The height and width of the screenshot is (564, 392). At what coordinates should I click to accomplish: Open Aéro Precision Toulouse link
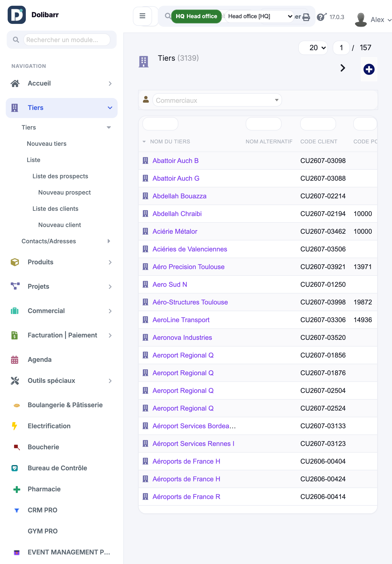188,267
